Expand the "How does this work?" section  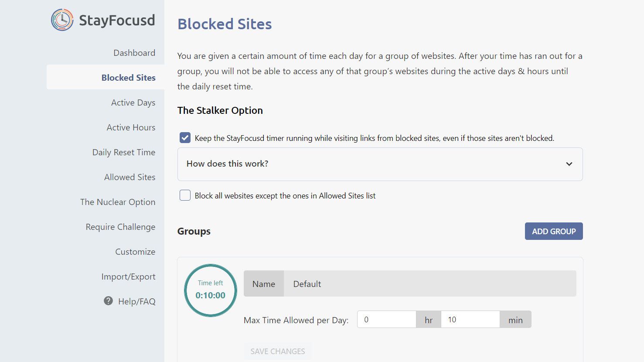(379, 164)
